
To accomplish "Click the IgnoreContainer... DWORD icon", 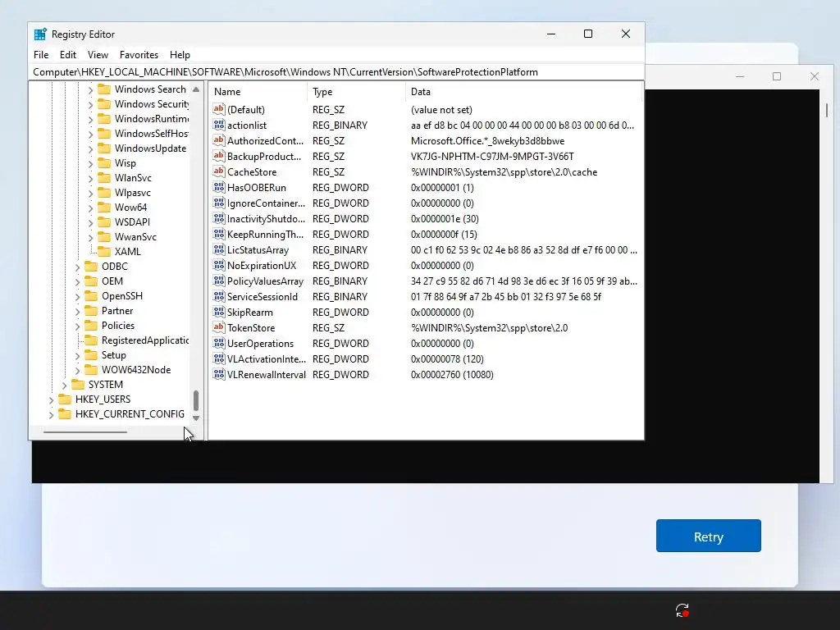I will coord(218,203).
